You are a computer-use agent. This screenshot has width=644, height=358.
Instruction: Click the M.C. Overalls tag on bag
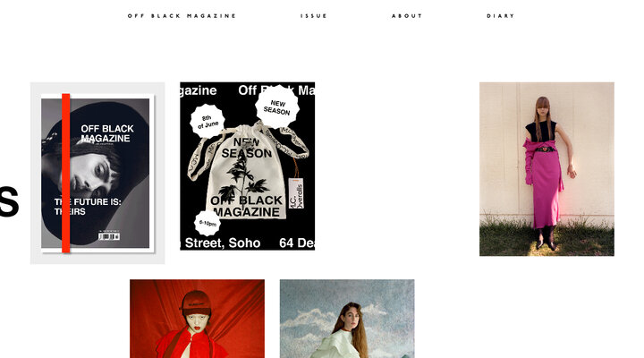click(x=296, y=193)
